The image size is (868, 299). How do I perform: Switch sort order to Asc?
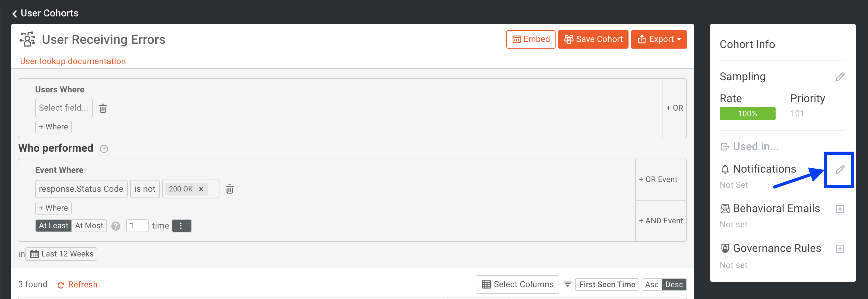point(651,284)
